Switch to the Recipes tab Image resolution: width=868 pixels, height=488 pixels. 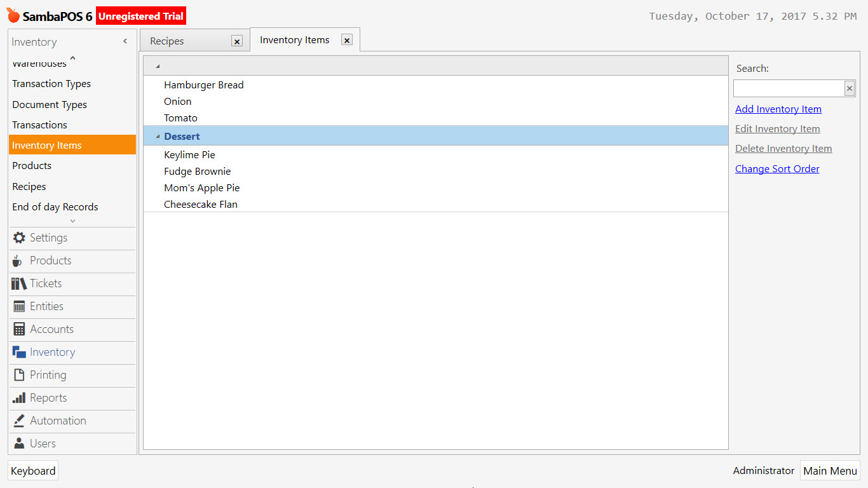tap(166, 39)
